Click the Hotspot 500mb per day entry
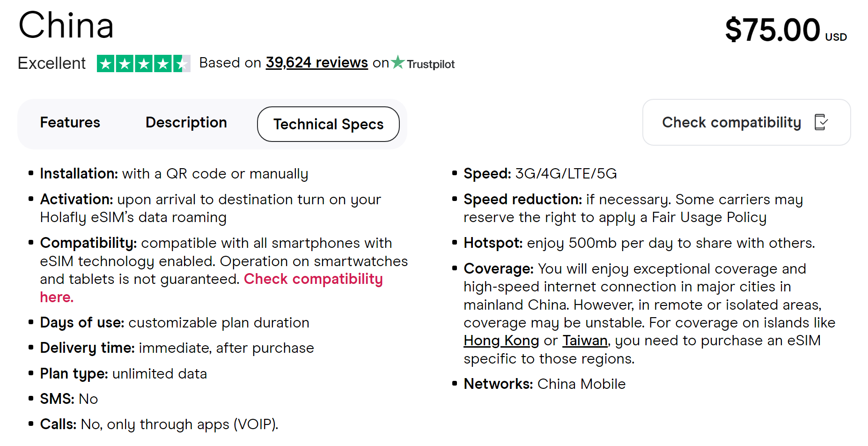 [639, 243]
